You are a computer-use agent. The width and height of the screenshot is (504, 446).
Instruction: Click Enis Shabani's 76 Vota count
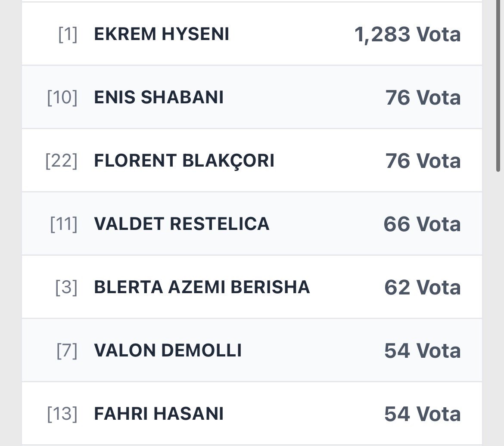(x=423, y=98)
